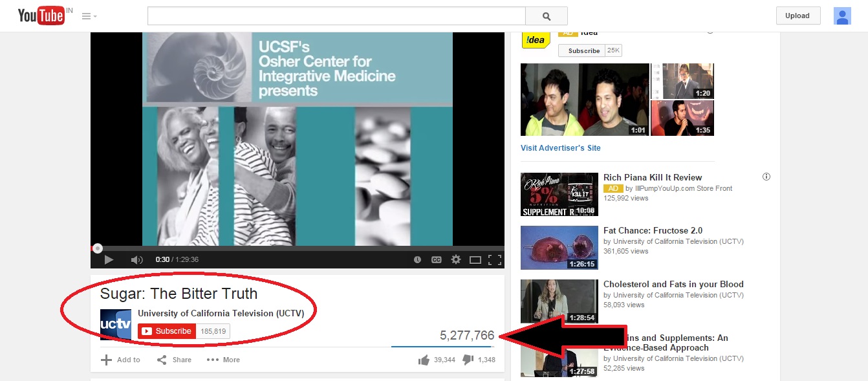Screen dimensions: 868x381
Task: Open University of California Television (UCTV) channel link
Action: pos(221,313)
